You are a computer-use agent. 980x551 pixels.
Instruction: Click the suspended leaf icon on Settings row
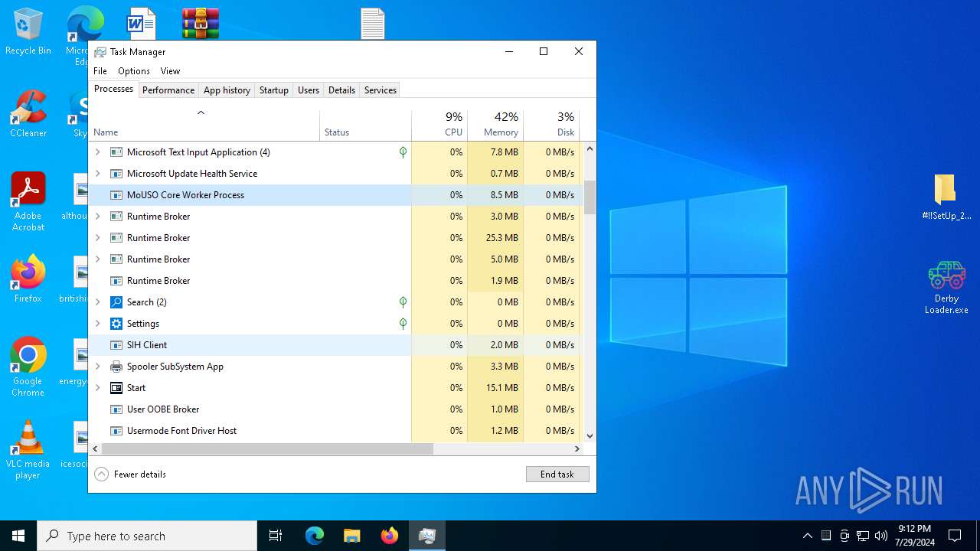click(x=403, y=324)
